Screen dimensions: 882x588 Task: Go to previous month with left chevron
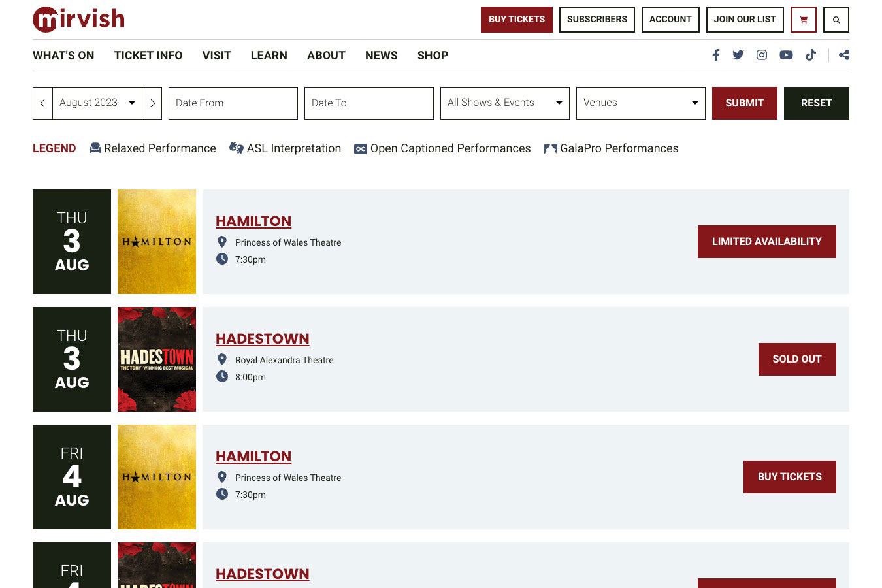click(x=42, y=103)
